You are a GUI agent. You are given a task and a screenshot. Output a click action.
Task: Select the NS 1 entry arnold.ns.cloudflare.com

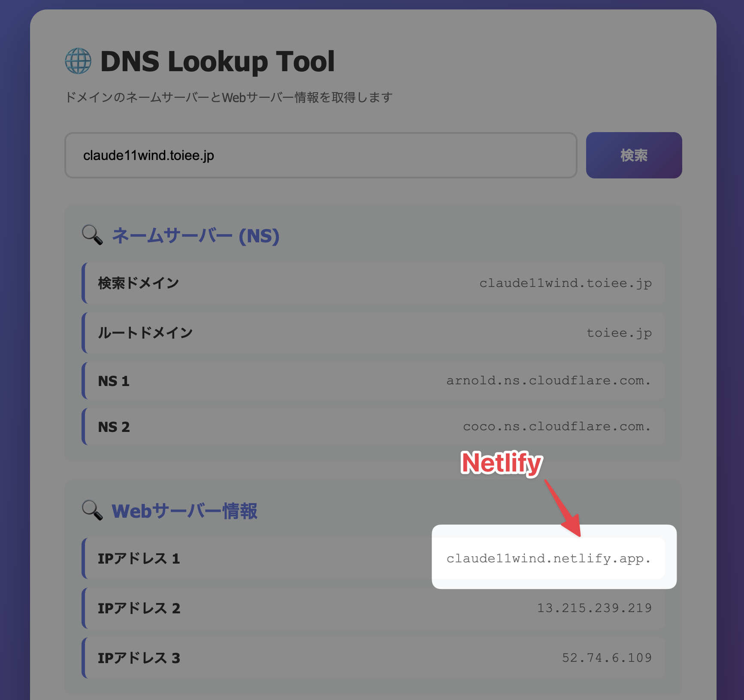[x=548, y=380]
